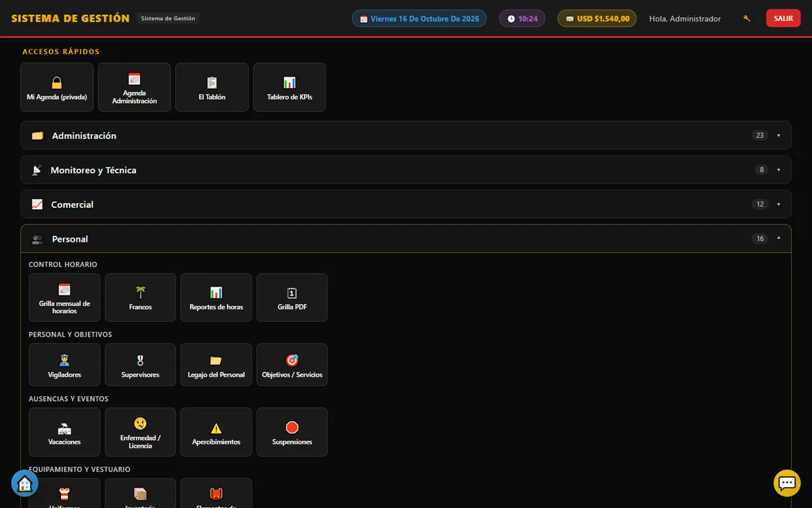The width and height of the screenshot is (812, 508).
Task: Click the "PERSONAL Y OBJETIVOS" heading
Action: pos(70,335)
